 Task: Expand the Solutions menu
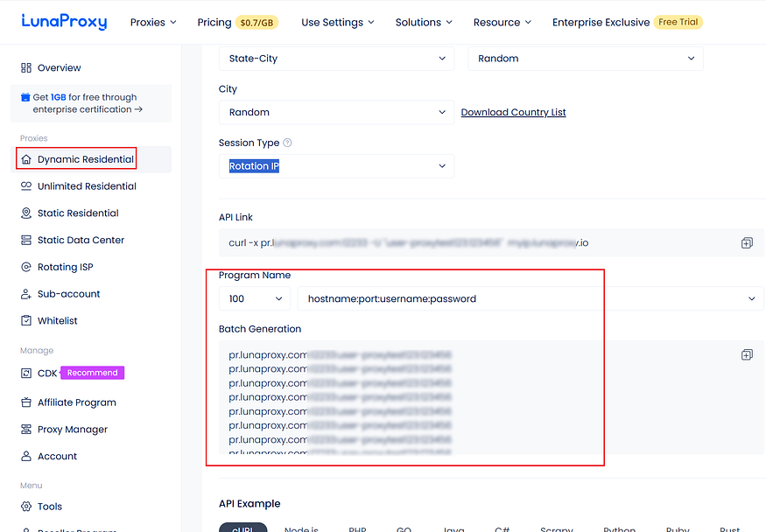pyautogui.click(x=424, y=23)
